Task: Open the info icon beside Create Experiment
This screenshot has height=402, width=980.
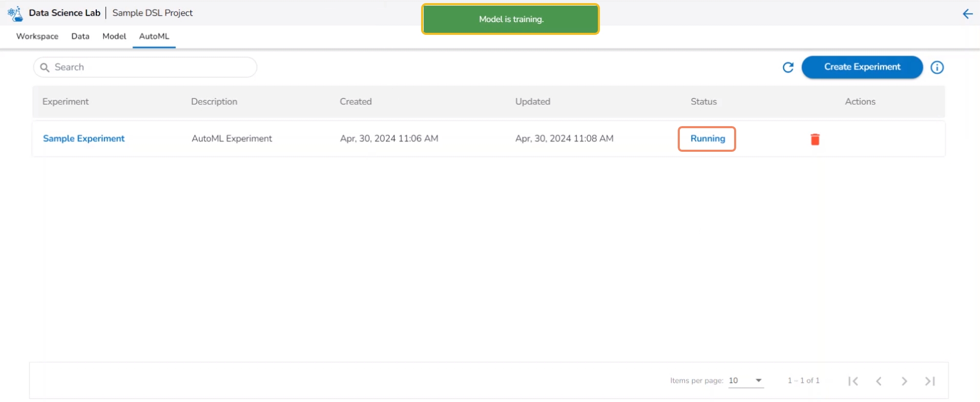Action: coord(937,67)
